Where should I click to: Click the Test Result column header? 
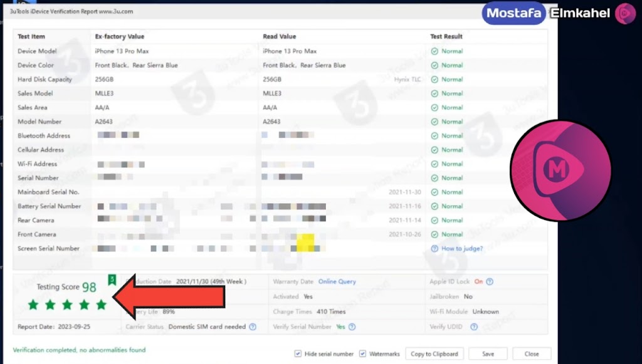446,36
